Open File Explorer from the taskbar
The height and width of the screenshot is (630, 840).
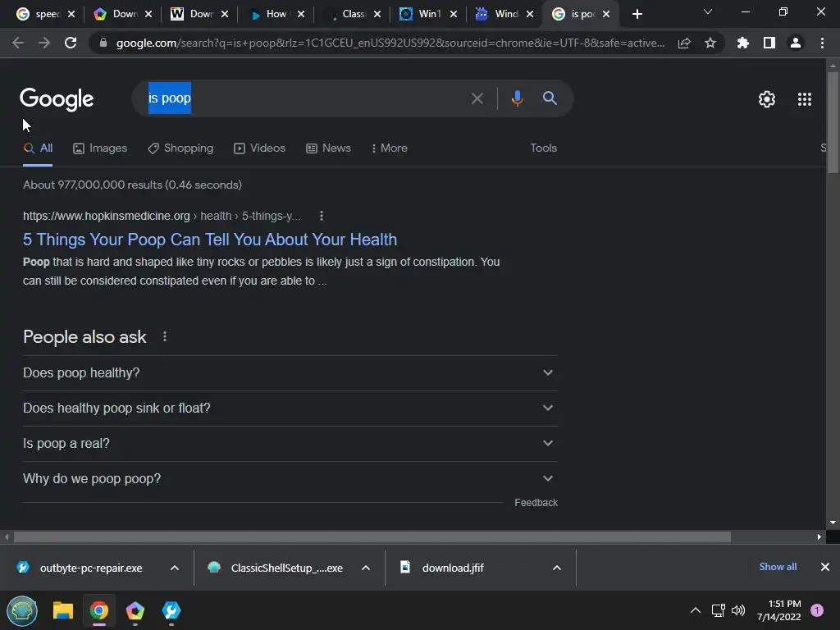pyautogui.click(x=62, y=610)
